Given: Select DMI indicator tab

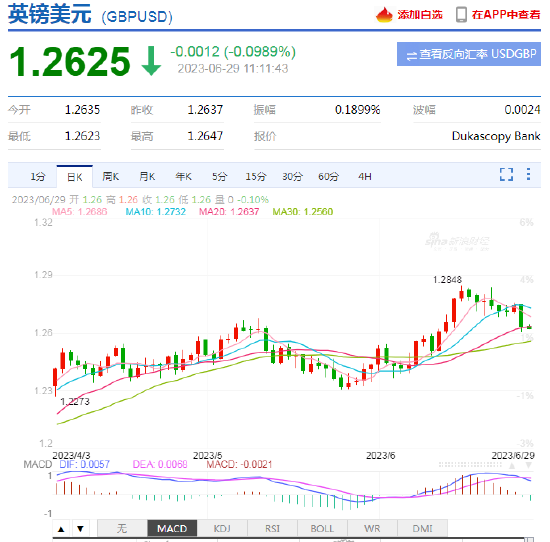Looking at the screenshot, I should pyautogui.click(x=422, y=528).
